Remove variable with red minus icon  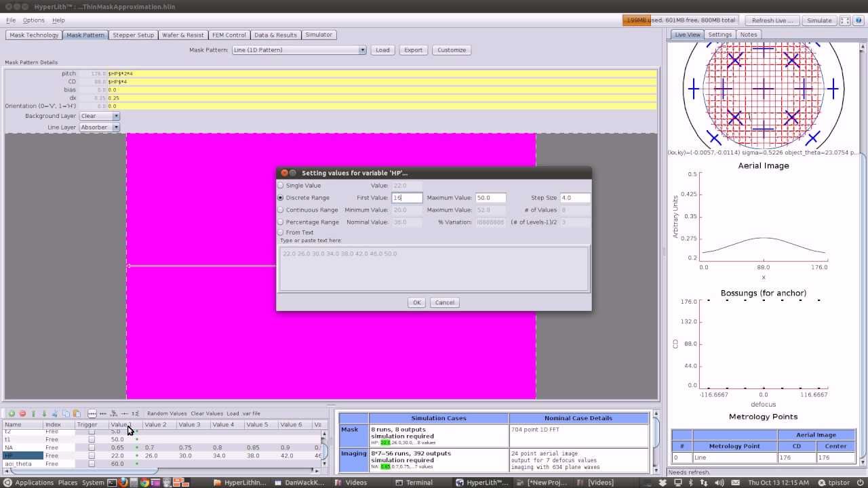pos(22,413)
